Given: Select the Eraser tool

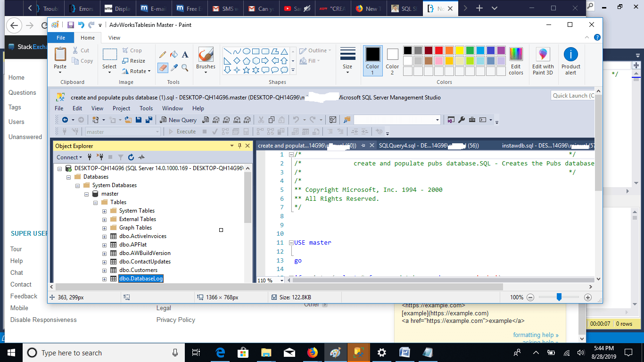Looking at the screenshot, I should [163, 68].
